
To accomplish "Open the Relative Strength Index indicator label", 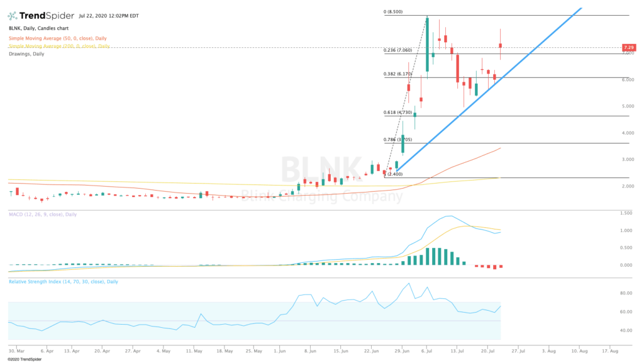I will [64, 282].
